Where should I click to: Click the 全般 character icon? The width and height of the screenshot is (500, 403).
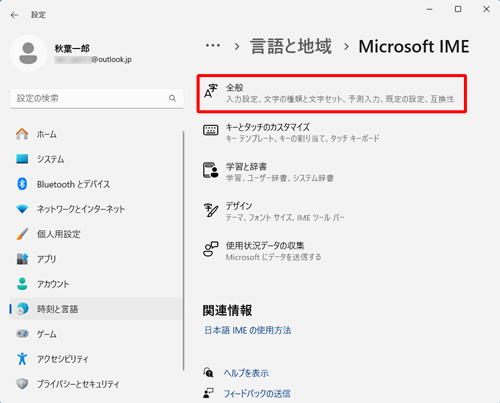tap(210, 91)
